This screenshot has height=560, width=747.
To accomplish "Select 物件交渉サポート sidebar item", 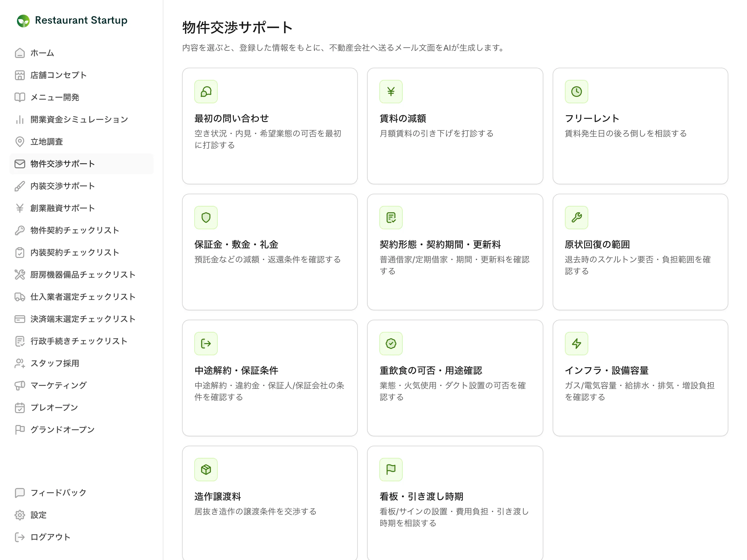I will pos(81,164).
